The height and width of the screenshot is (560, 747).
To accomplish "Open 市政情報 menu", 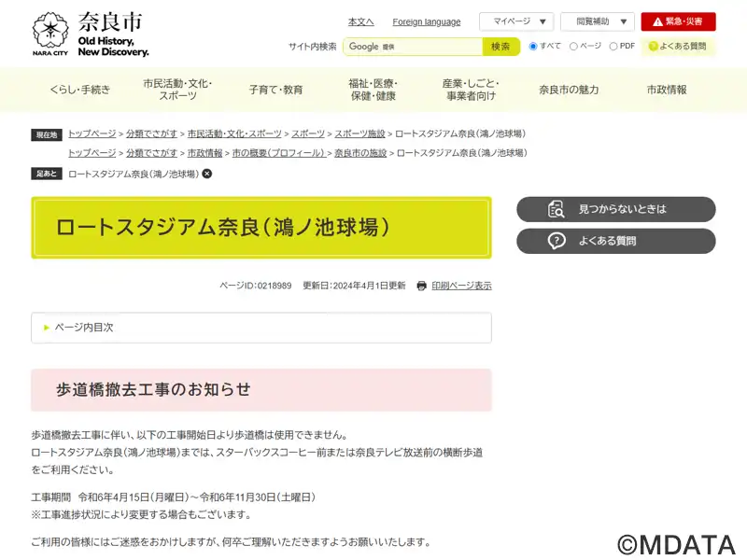I will tap(667, 90).
